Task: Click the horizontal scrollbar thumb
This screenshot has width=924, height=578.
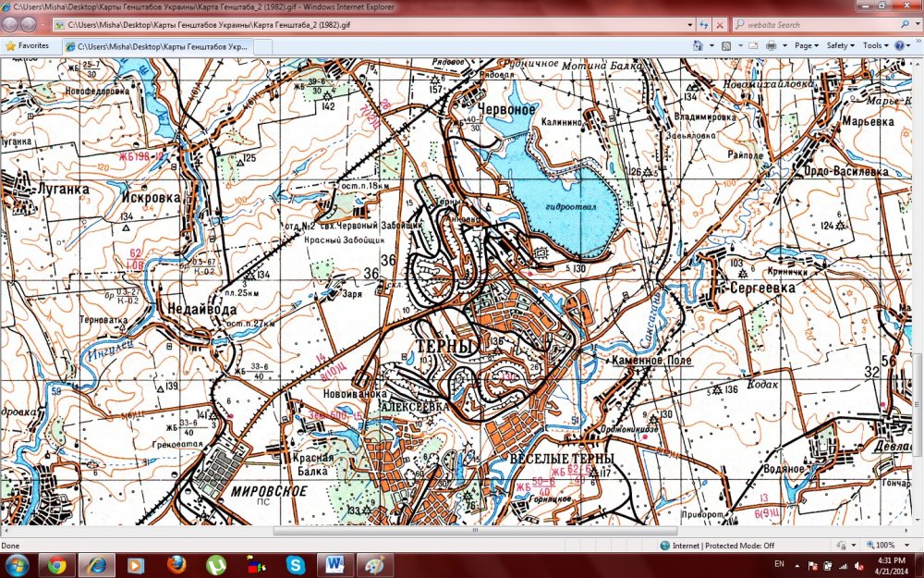Action: pyautogui.click(x=475, y=531)
